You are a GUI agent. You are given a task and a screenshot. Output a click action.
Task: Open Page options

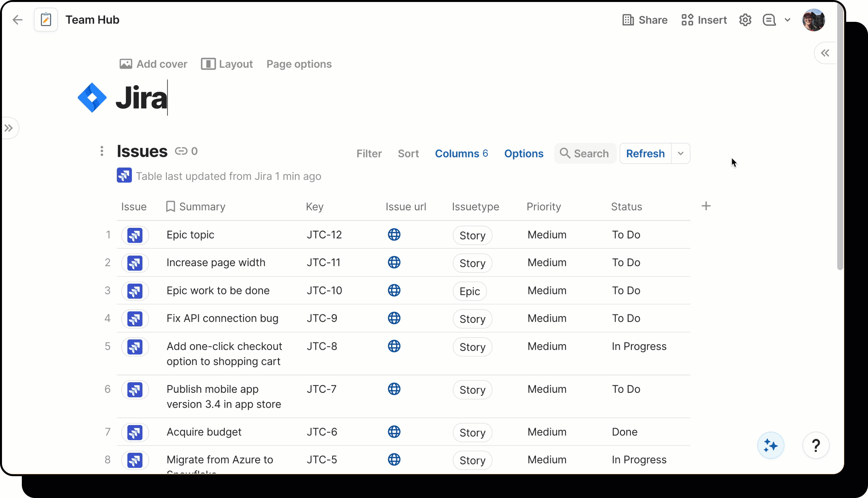click(x=299, y=64)
